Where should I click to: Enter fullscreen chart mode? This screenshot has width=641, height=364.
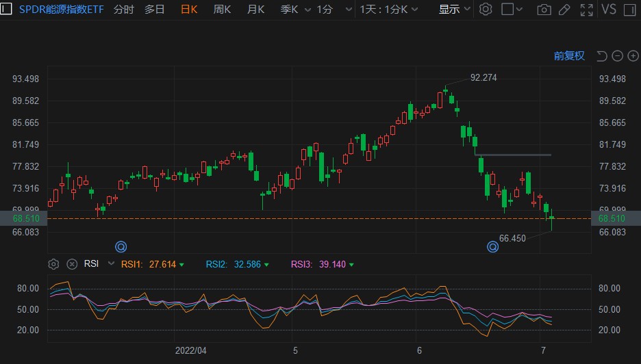[x=587, y=10]
